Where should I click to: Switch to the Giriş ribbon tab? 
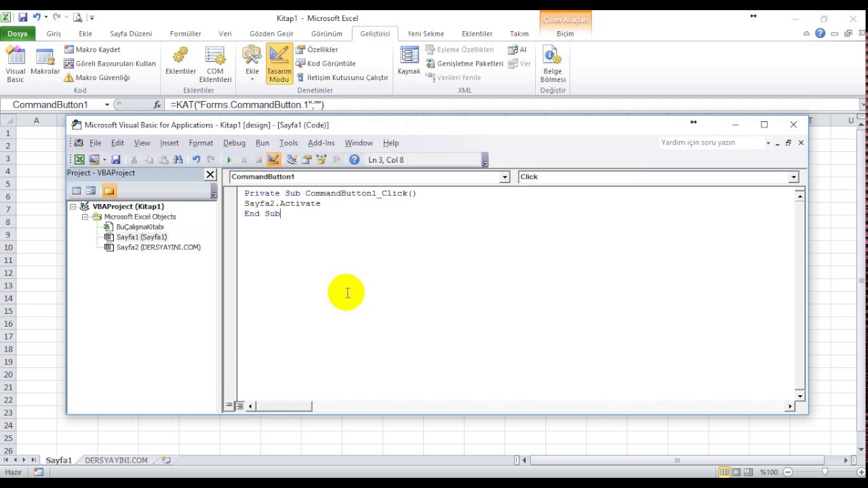coord(54,34)
